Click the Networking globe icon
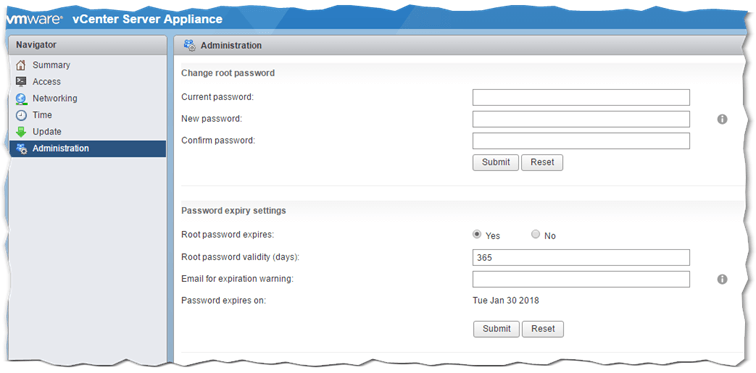The image size is (756, 373). pyautogui.click(x=21, y=98)
